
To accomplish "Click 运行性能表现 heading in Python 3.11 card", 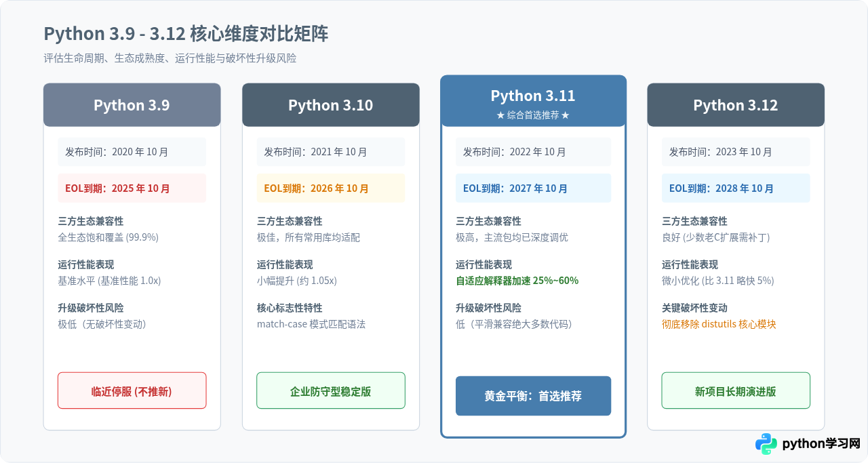I will point(484,264).
